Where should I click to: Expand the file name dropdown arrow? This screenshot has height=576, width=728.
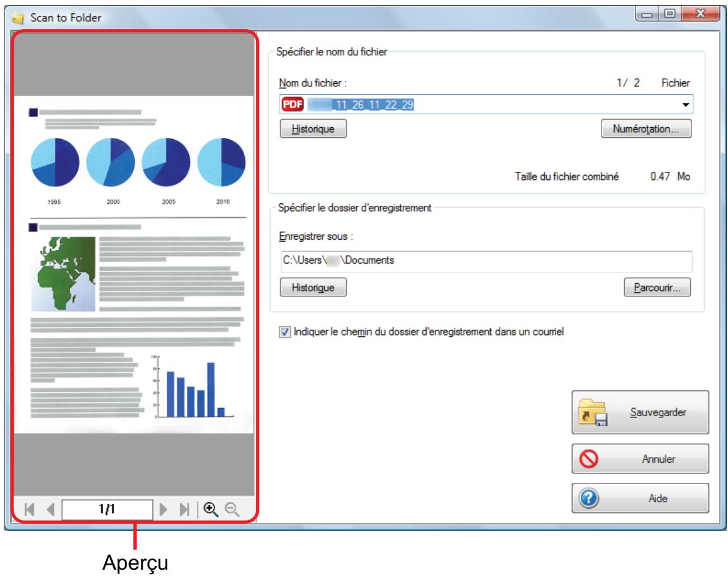coord(685,104)
